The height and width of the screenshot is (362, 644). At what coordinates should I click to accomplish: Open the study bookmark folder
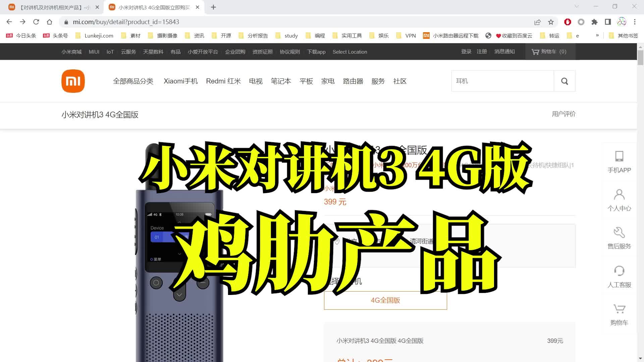click(286, 36)
